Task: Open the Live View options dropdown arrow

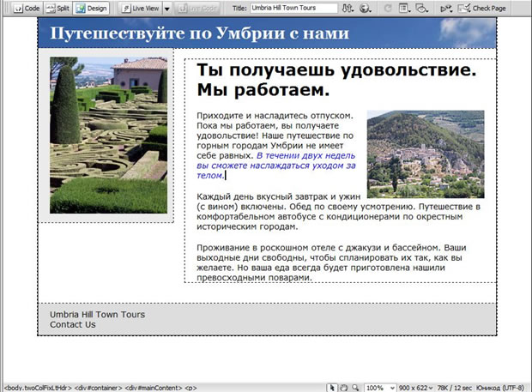Action: 167,9
